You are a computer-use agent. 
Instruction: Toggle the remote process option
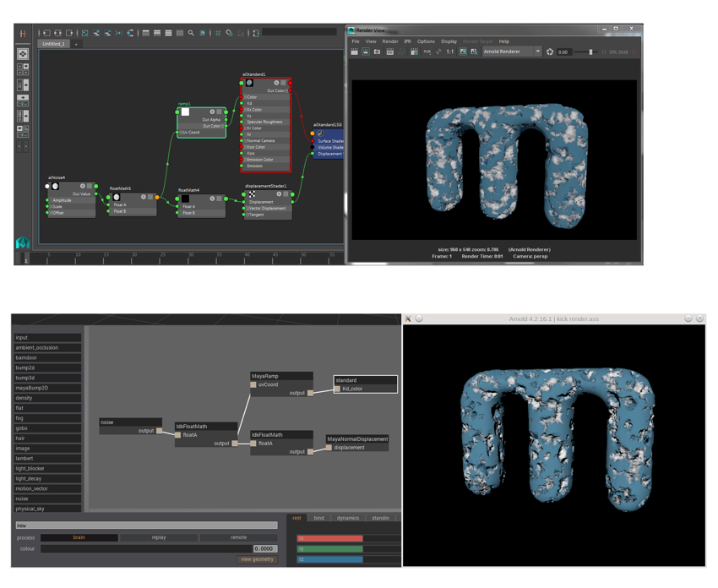pyautogui.click(x=238, y=537)
